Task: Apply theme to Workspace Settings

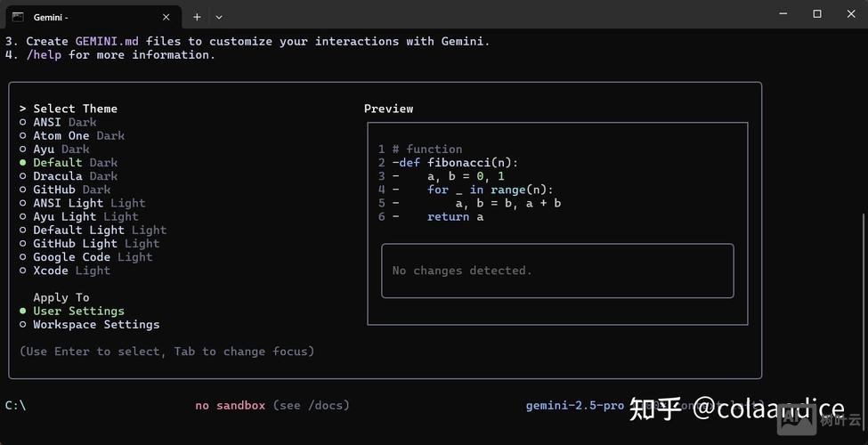Action: [x=96, y=325]
